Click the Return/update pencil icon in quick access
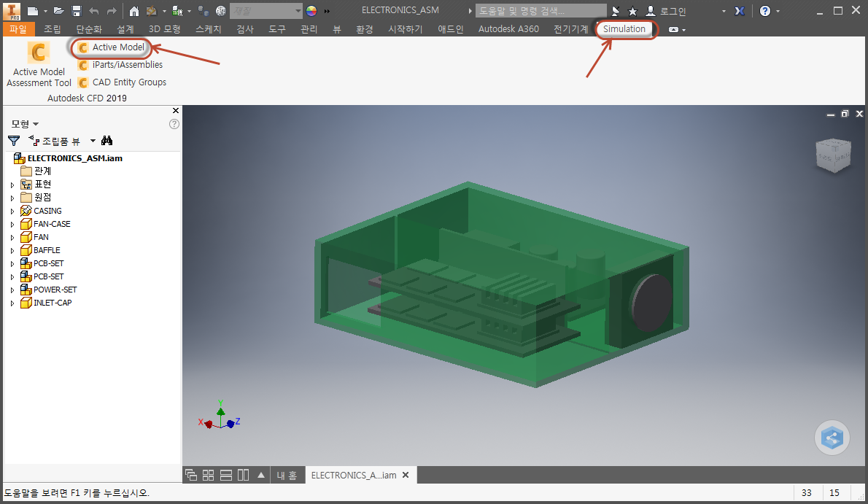The width and height of the screenshot is (868, 504). [152, 11]
